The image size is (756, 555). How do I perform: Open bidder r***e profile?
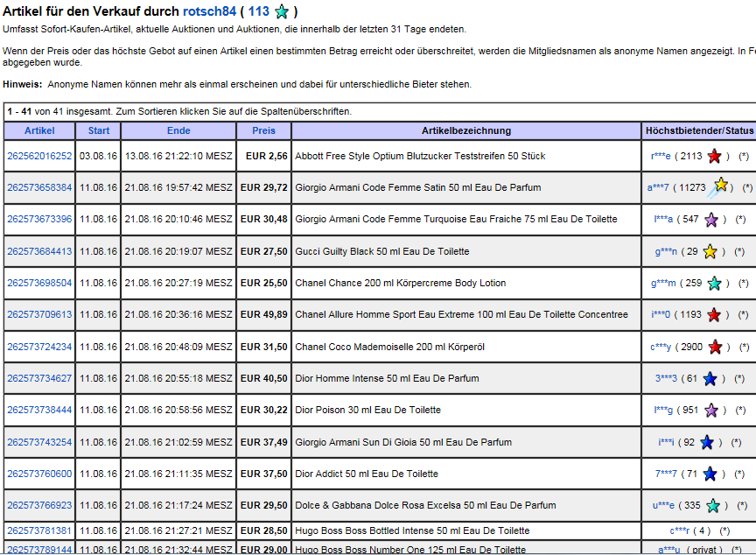(661, 156)
